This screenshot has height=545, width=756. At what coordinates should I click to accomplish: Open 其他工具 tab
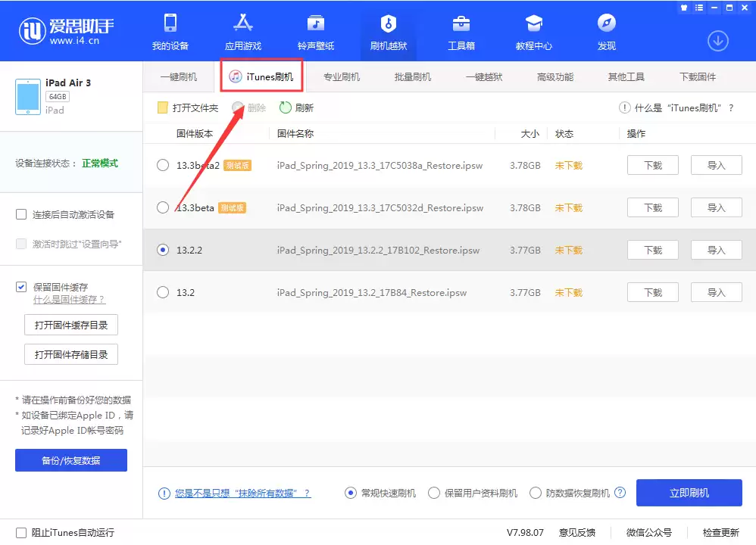626,77
